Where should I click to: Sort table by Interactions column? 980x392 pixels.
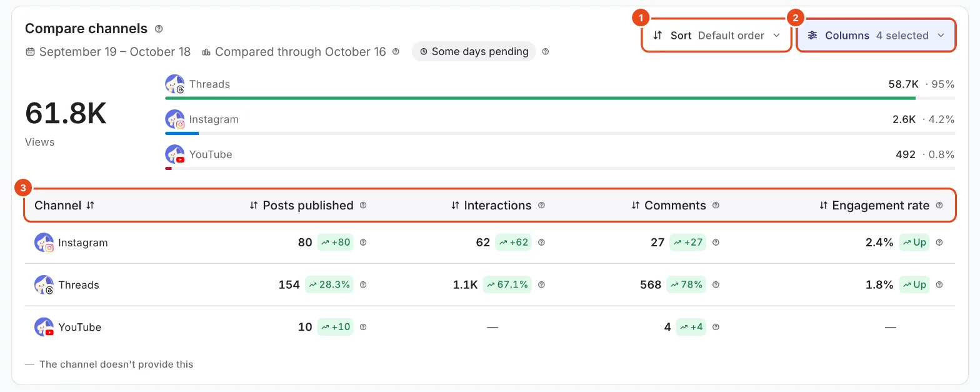point(455,206)
